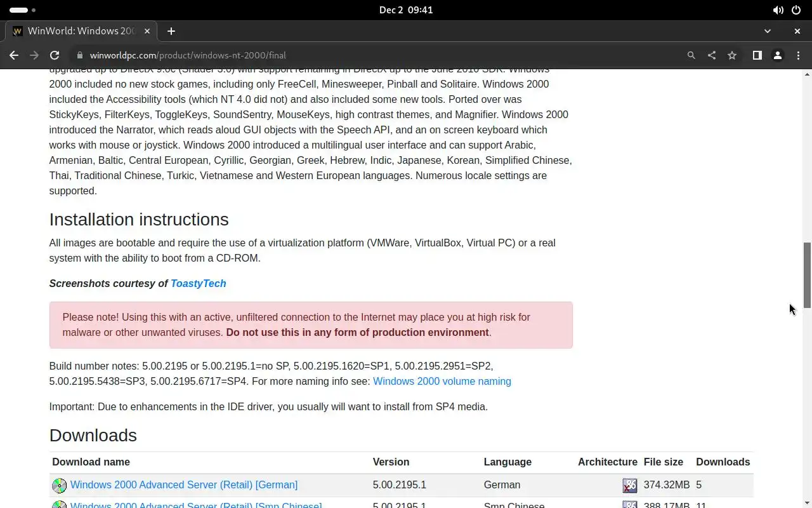
Task: Toggle the browser side panel
Action: point(757,55)
